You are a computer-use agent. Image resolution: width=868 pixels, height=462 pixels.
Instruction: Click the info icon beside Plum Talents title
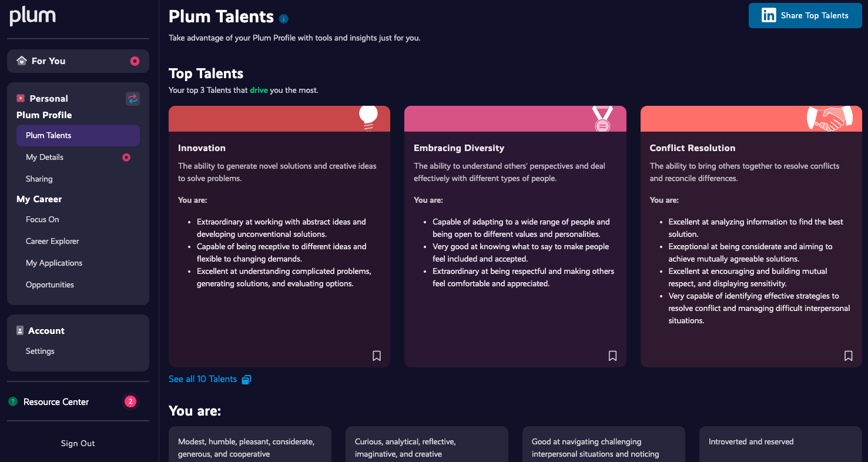(x=284, y=19)
